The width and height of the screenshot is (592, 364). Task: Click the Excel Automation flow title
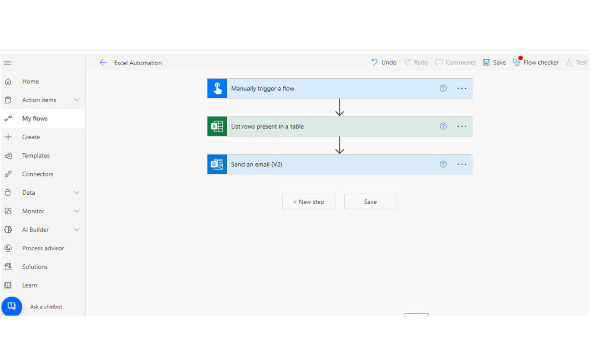(138, 63)
